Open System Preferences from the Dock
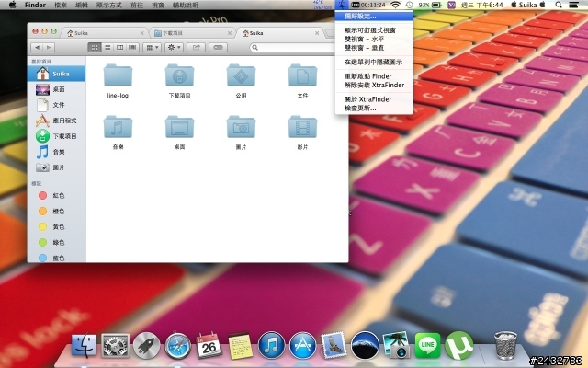This screenshot has width=588, height=368. pyautogui.click(x=115, y=345)
